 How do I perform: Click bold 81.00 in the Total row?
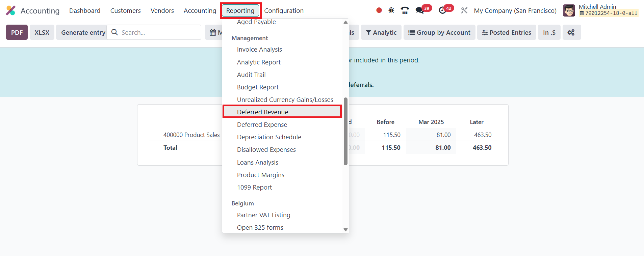[443, 147]
